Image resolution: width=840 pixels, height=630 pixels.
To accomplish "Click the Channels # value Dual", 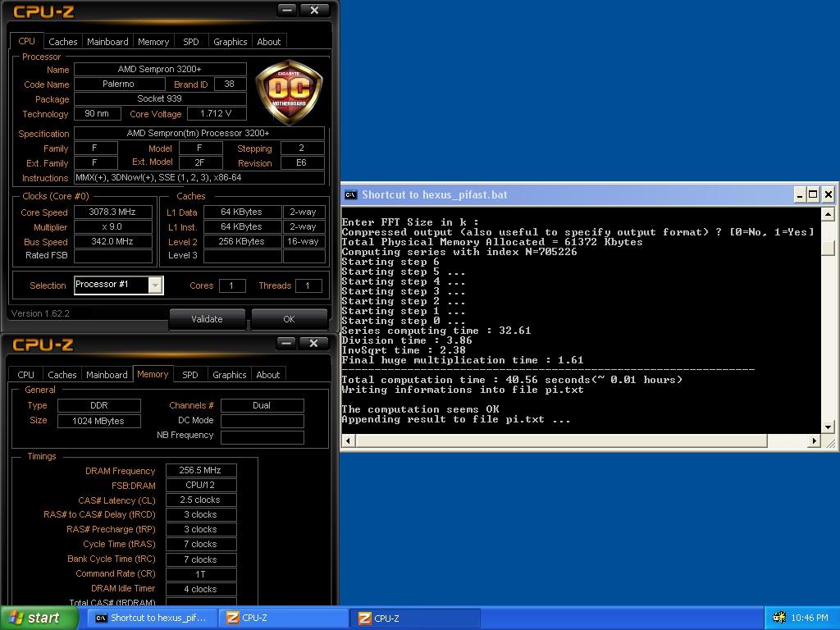I will click(262, 405).
